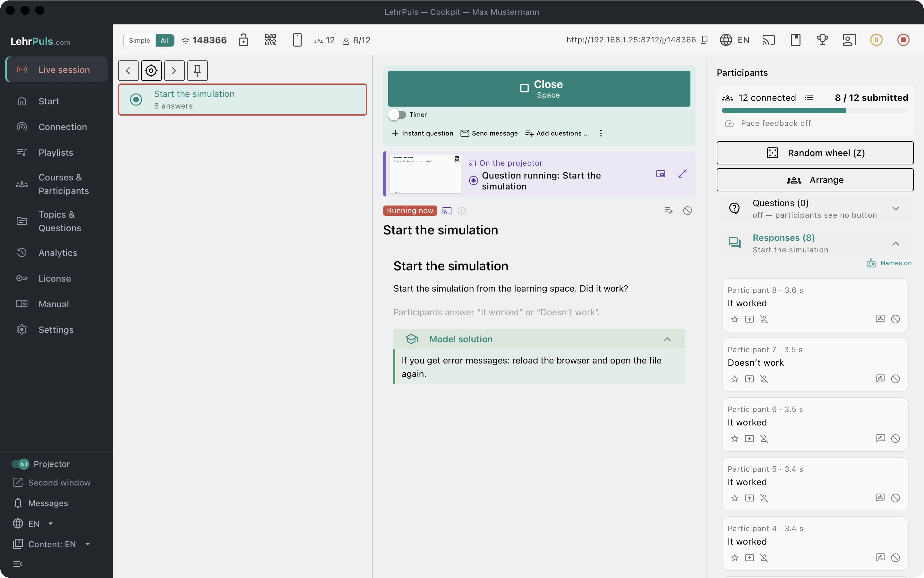Image resolution: width=924 pixels, height=578 pixels.
Task: Open the phone preview icon
Action: coord(297,40)
